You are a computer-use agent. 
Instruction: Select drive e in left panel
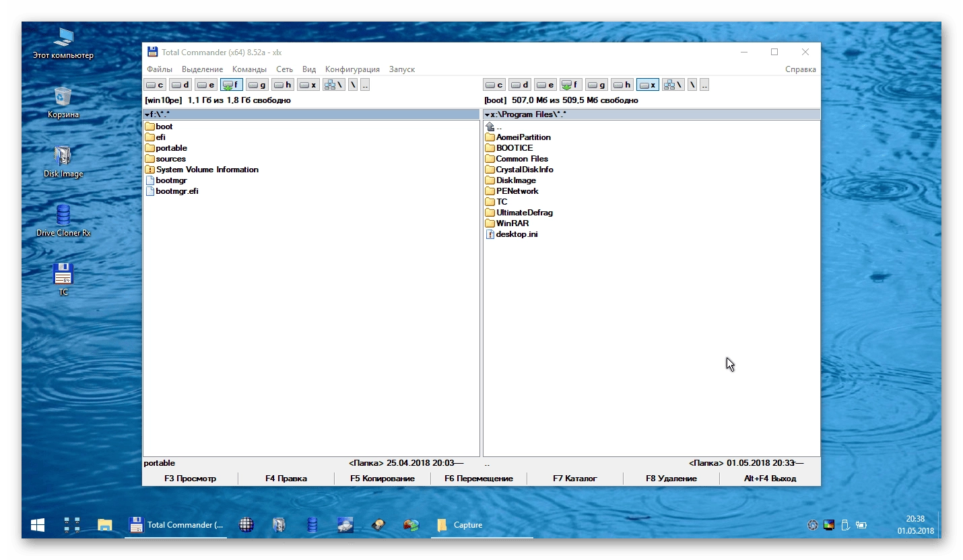point(206,85)
